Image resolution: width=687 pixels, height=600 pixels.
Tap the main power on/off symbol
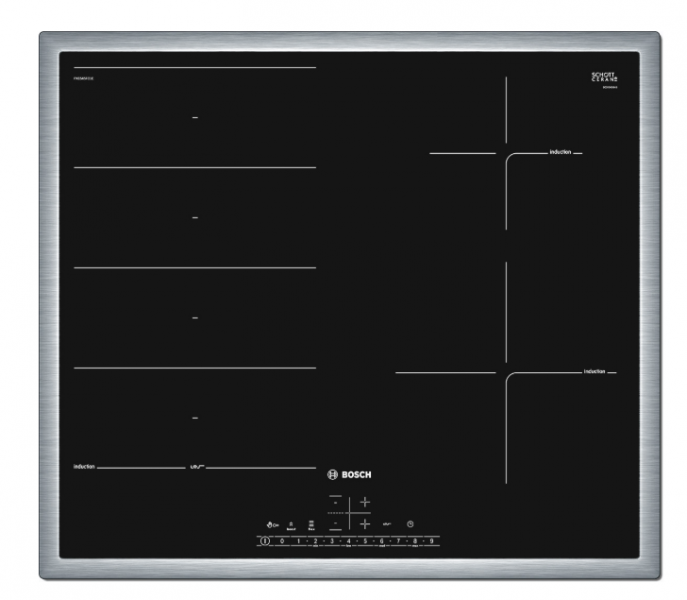264,541
